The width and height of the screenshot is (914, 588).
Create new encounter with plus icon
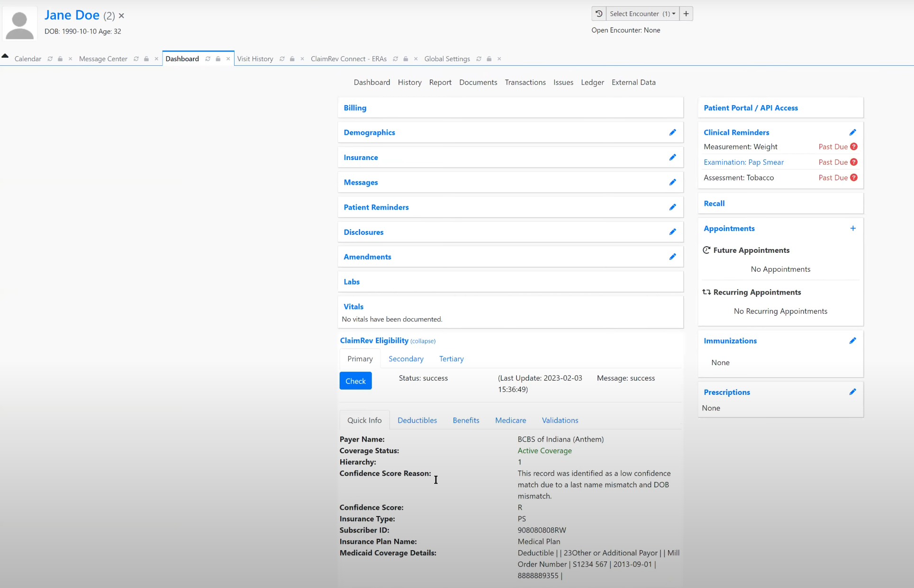686,13
